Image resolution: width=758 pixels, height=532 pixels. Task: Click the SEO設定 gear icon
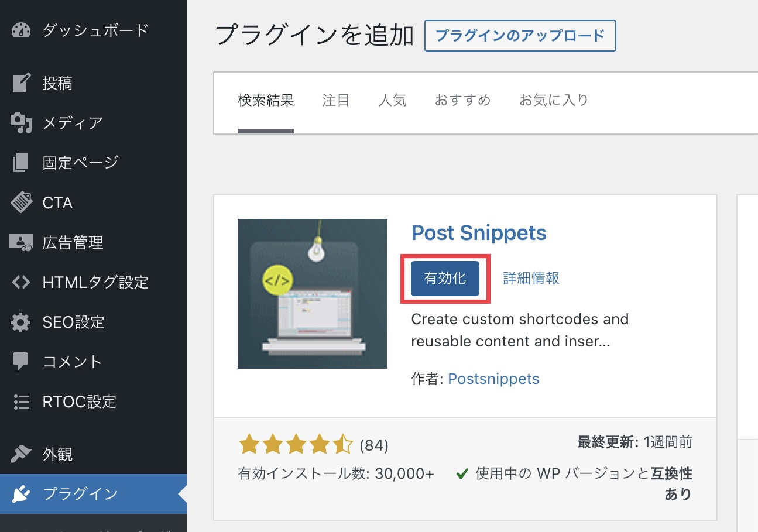pyautogui.click(x=21, y=322)
